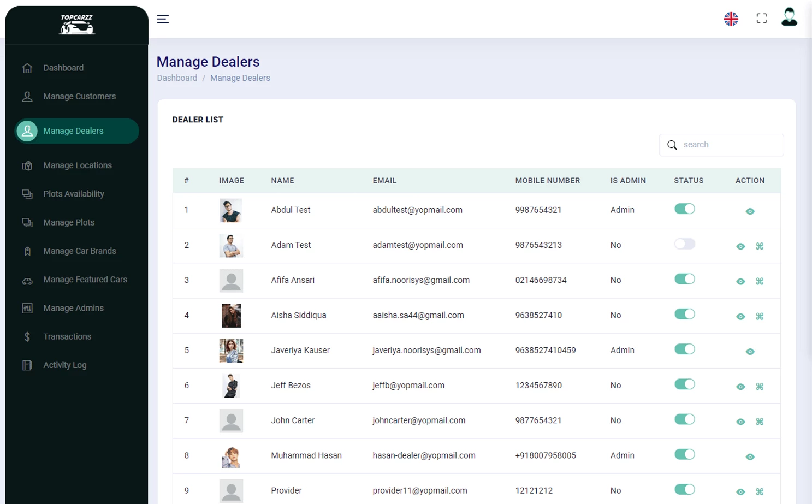Turn off Jeff Bezos's status switch
This screenshot has width=812, height=504.
684,384
